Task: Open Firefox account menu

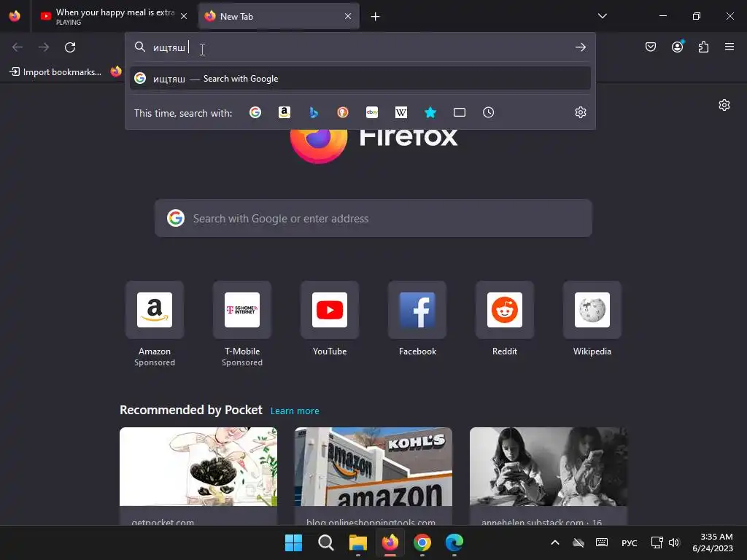Action: tap(677, 47)
